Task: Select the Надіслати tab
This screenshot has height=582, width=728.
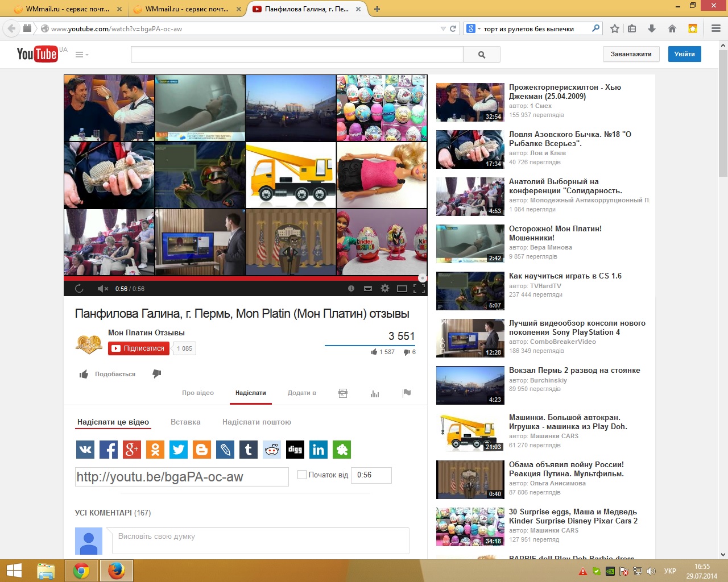Action: (x=251, y=393)
